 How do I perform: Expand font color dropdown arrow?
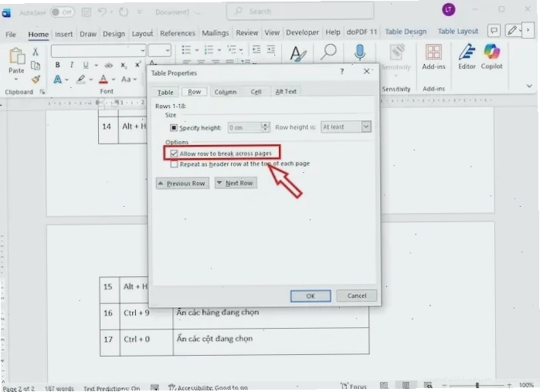click(114, 79)
